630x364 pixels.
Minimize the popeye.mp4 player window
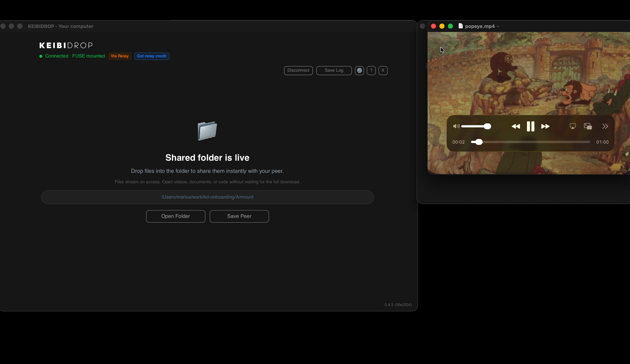tap(442, 26)
